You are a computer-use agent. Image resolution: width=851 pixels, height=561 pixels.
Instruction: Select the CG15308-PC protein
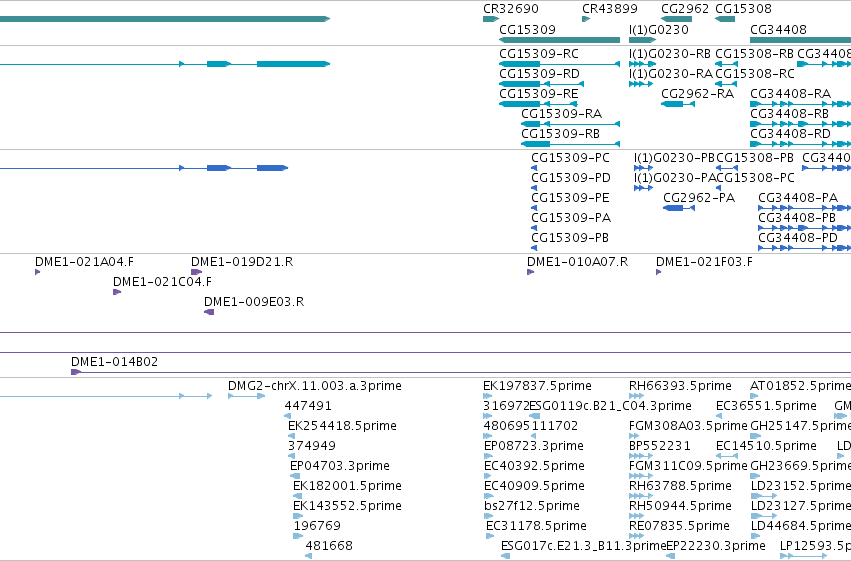point(719,188)
